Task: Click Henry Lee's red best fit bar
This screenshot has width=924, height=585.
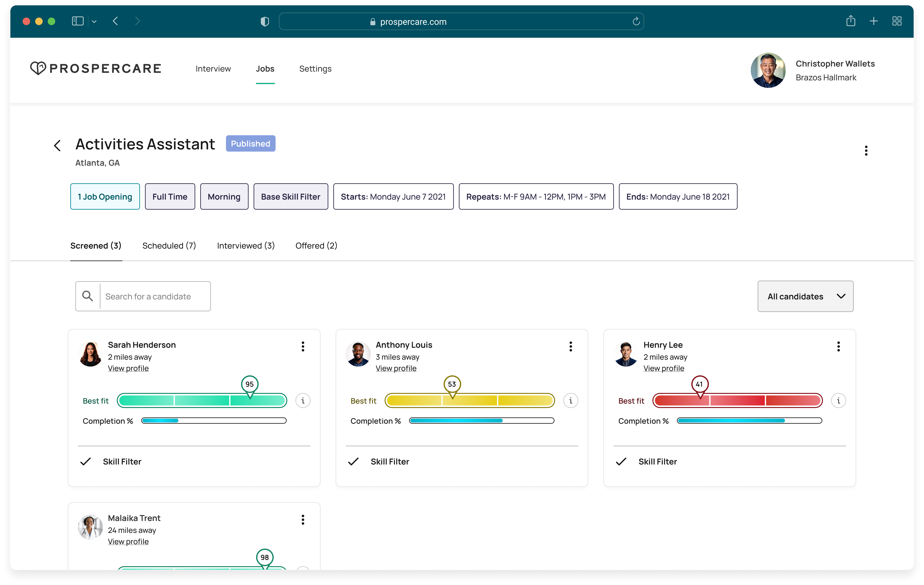Action: [x=738, y=400]
